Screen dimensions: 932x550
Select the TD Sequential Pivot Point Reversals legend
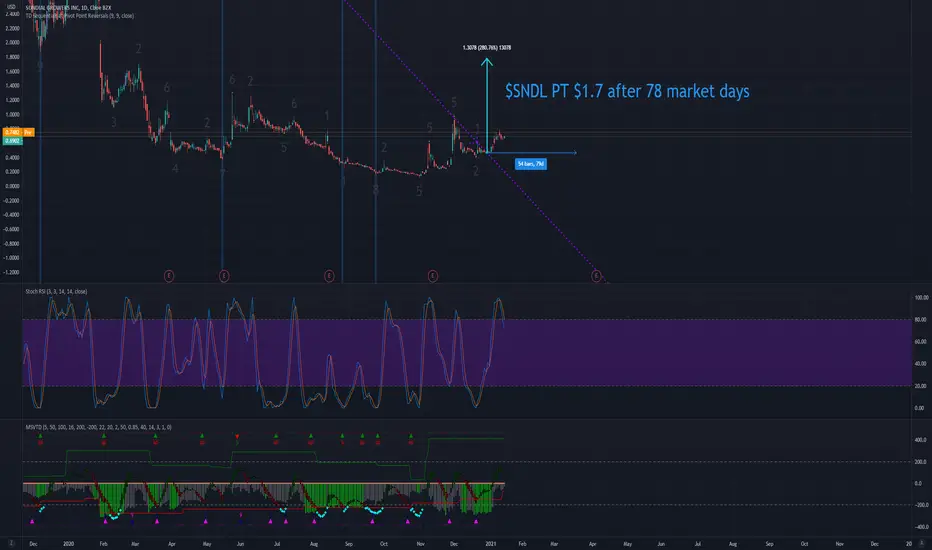[x=80, y=16]
